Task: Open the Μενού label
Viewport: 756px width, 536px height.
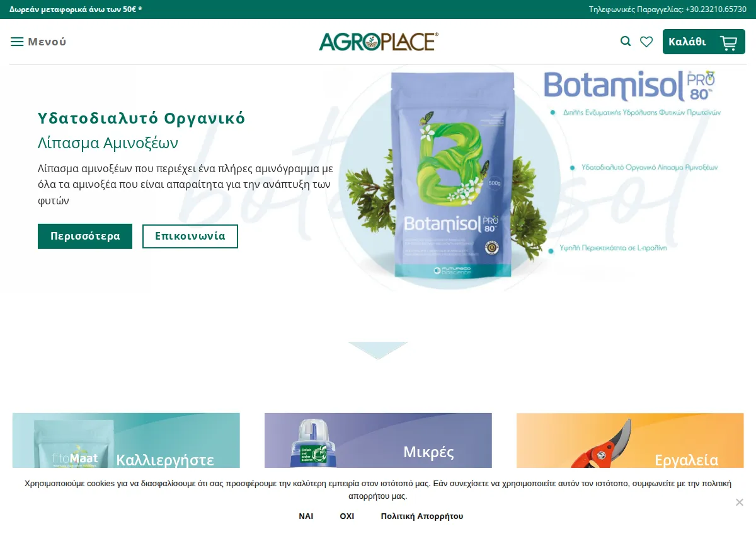Action: [47, 42]
